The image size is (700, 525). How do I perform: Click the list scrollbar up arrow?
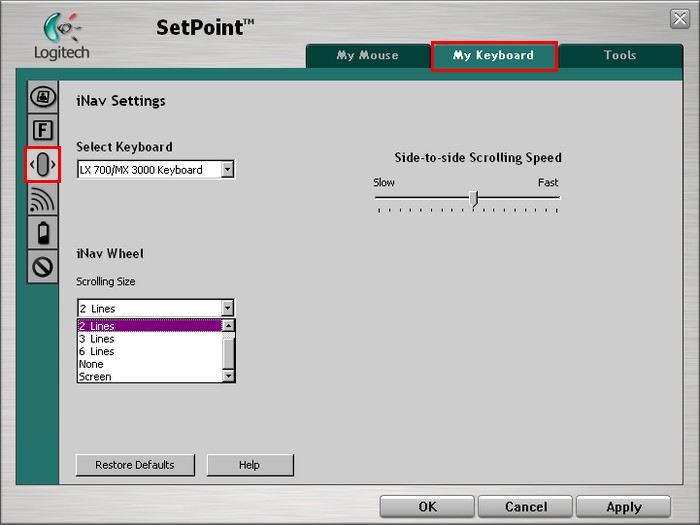pyautogui.click(x=228, y=325)
